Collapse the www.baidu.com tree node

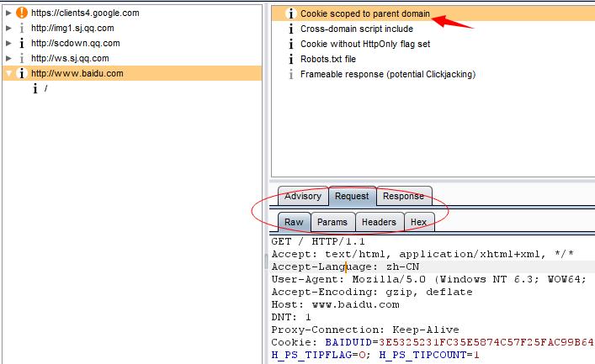[x=8, y=74]
